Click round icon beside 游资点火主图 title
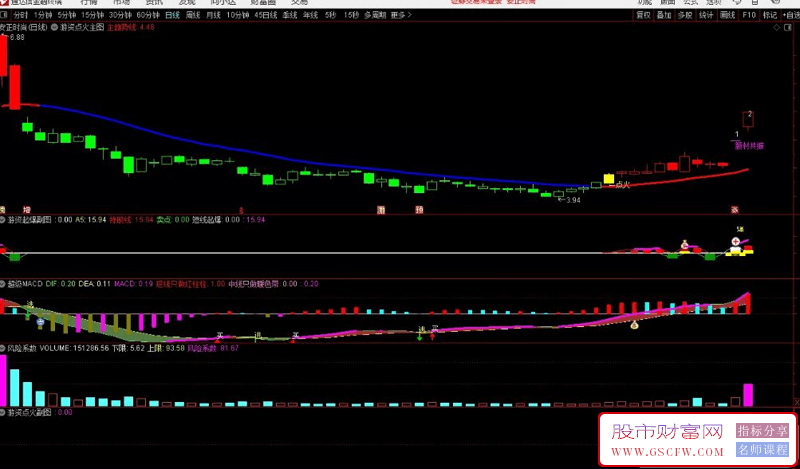Screen dimensions: 800x469 pyautogui.click(x=54, y=27)
